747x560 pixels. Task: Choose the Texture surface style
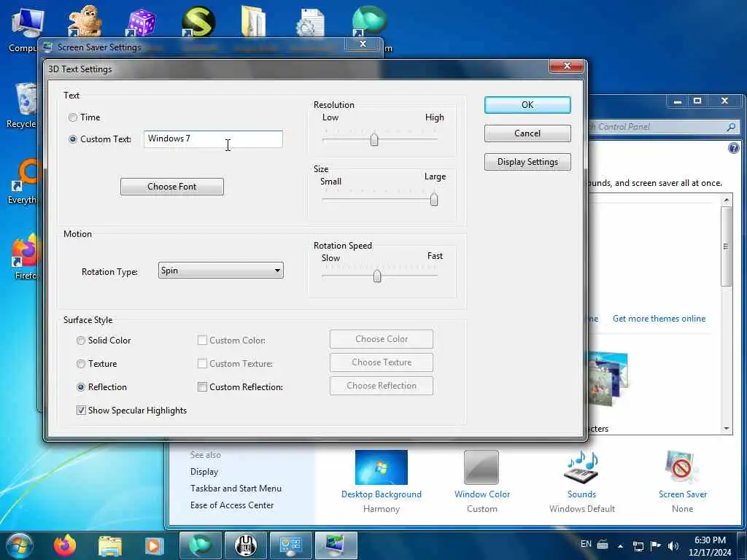[x=81, y=364]
